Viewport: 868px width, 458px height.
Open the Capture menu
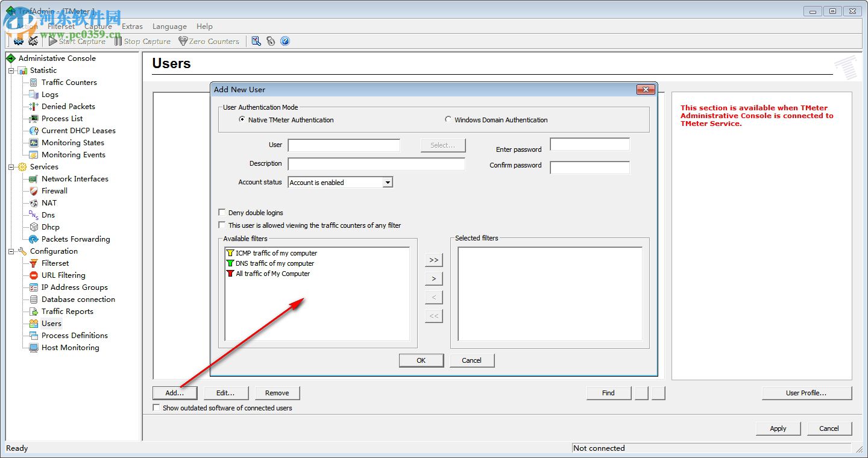[98, 27]
